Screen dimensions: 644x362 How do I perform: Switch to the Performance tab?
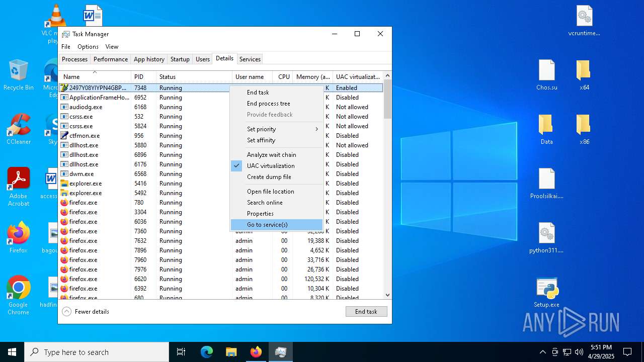coord(111,59)
